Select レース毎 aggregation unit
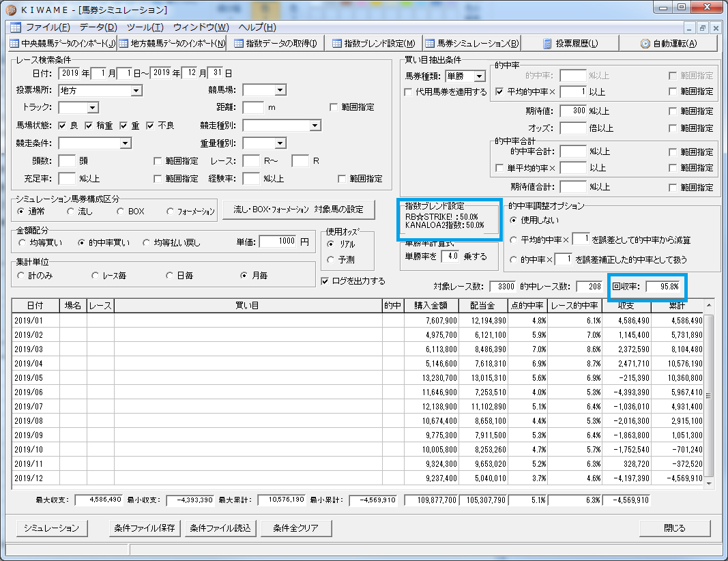 coord(95,276)
